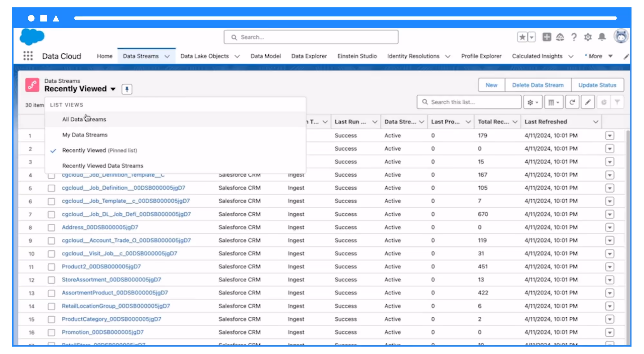The image size is (644, 354).
Task: Open the Filters funnel icon
Action: click(x=617, y=102)
